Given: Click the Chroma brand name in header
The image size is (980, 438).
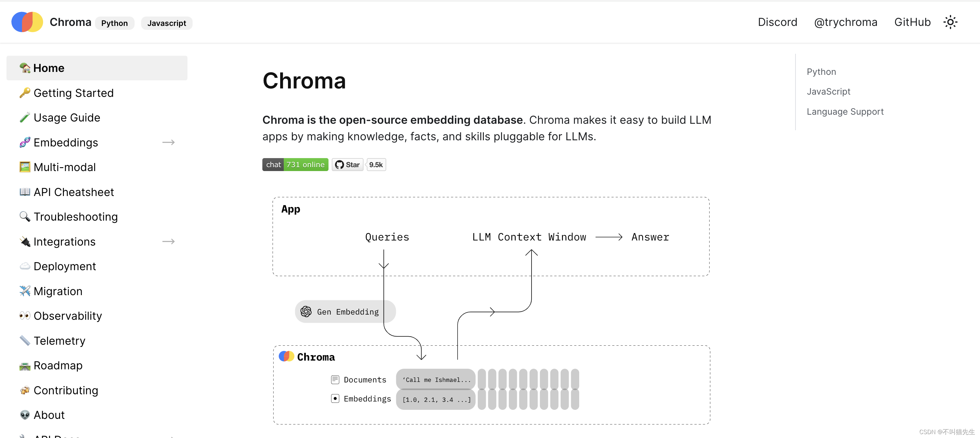Looking at the screenshot, I should click(x=70, y=22).
